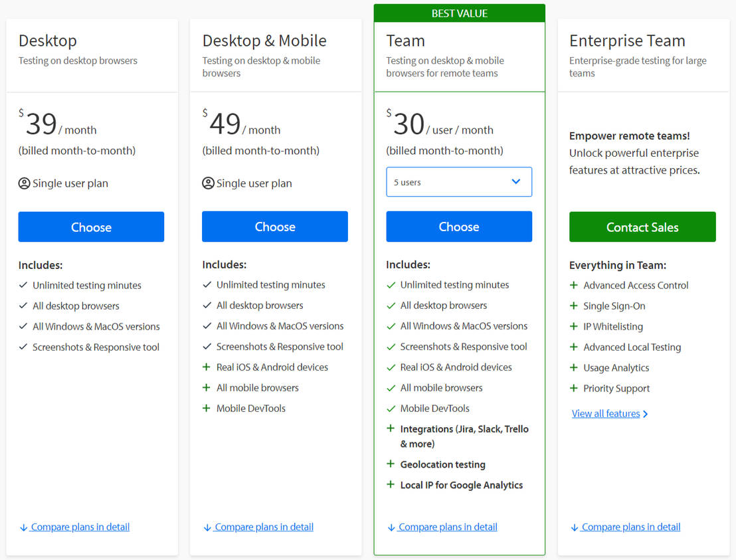Open Compare plans in detail under Desktop
Screen dimensions: 736x560
[80, 527]
